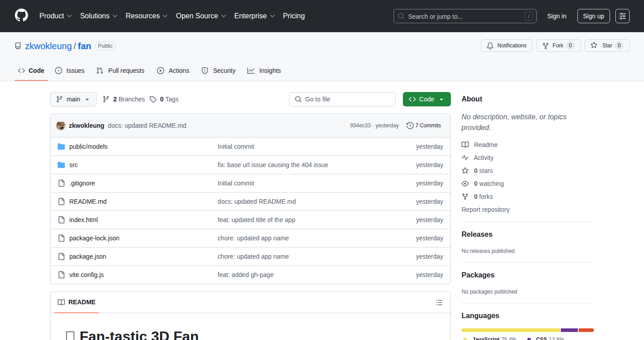644x340 pixels.
Task: Open commit 'feat: added gh-page'
Action: click(x=246, y=275)
